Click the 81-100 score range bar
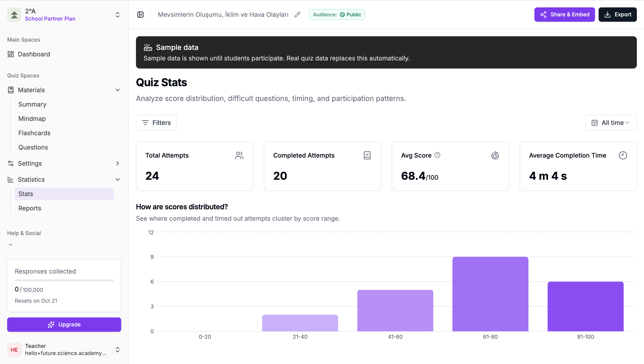This screenshot has height=364, width=644. click(585, 306)
